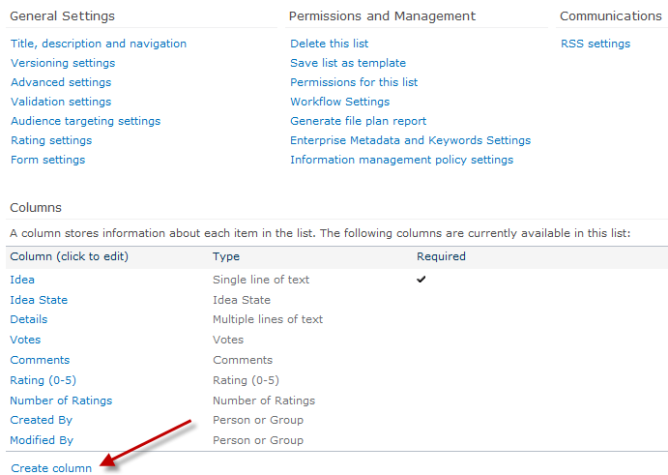Open Form settings link
Viewport: 668px width, 475px height.
(x=48, y=160)
